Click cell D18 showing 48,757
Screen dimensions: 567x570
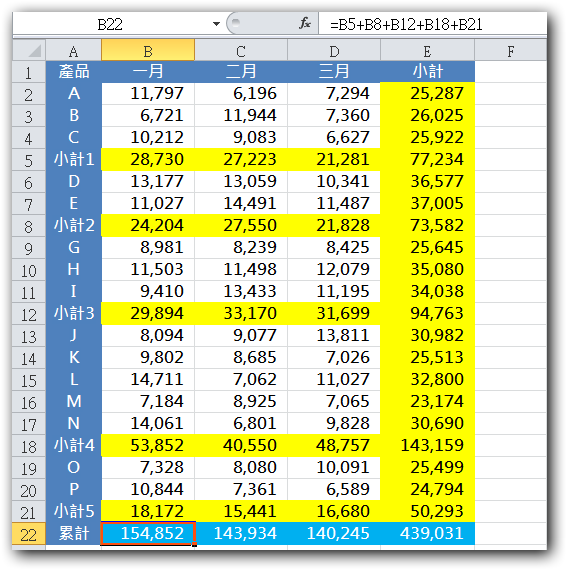click(x=334, y=445)
